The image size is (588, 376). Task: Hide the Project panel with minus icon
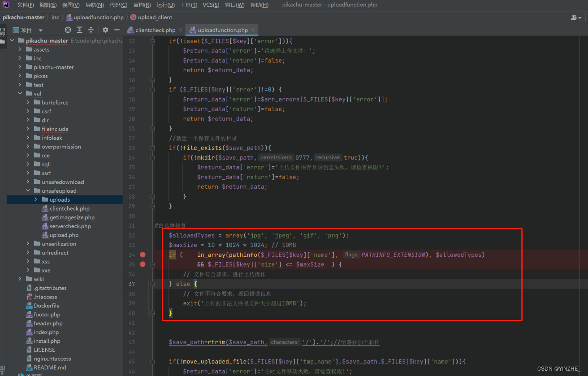[x=117, y=30]
